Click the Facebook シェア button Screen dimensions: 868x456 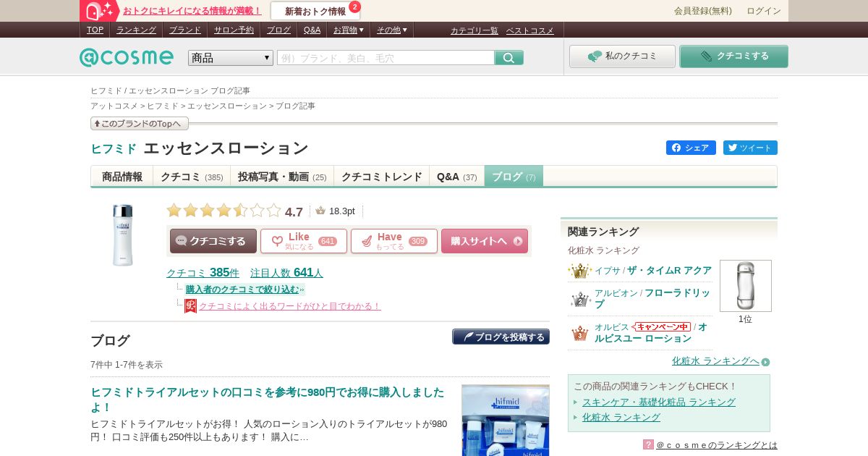691,148
